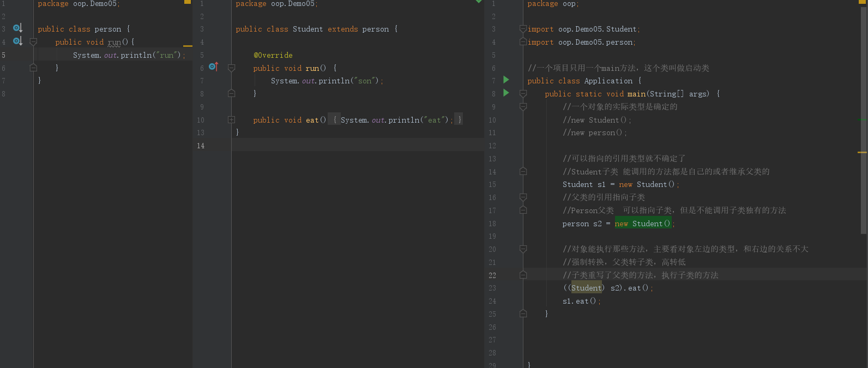This screenshot has width=868, height=368.
Task: Click the extends keyword in Student declaration
Action: click(x=343, y=29)
